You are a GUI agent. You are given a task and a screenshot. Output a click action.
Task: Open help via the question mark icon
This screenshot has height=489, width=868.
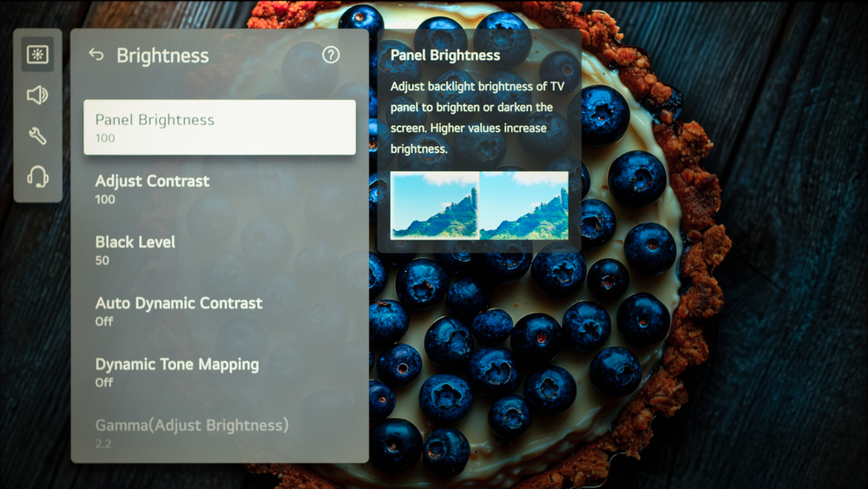click(331, 55)
